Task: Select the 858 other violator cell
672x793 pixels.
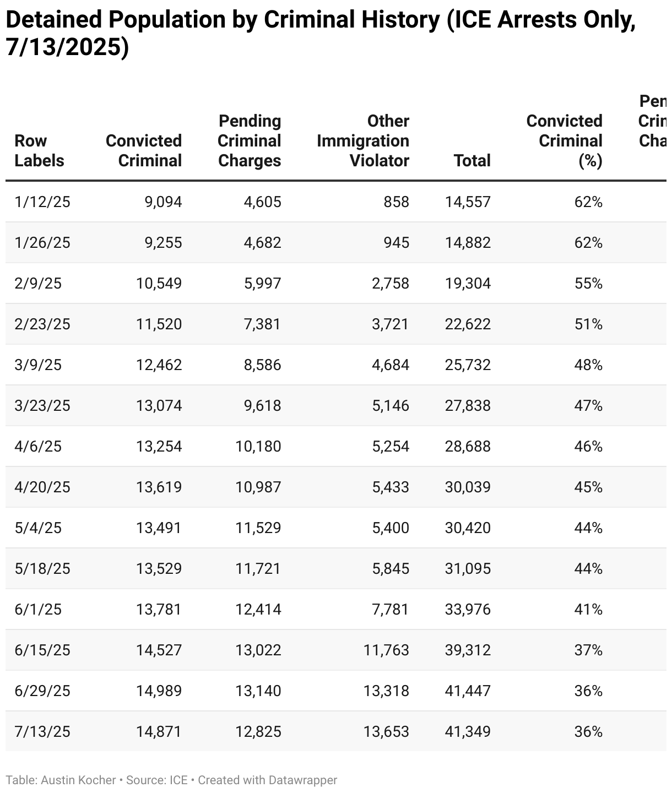Action: click(x=397, y=202)
